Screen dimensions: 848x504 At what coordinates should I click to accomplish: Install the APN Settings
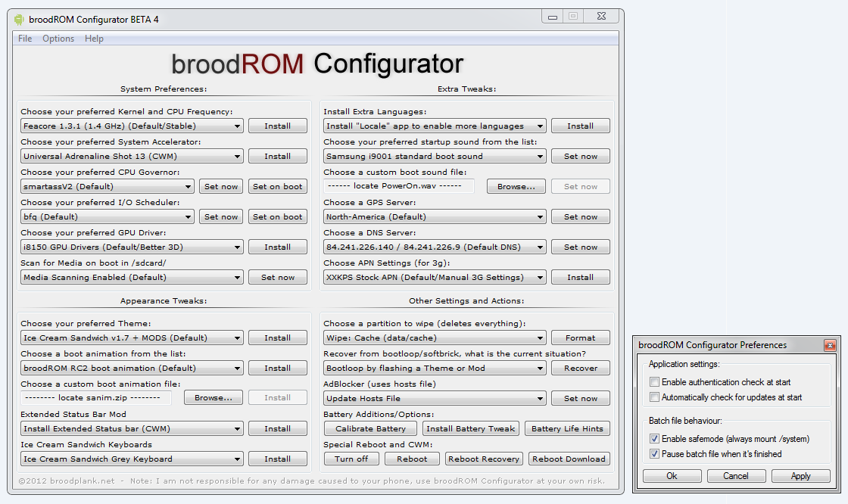tap(580, 278)
